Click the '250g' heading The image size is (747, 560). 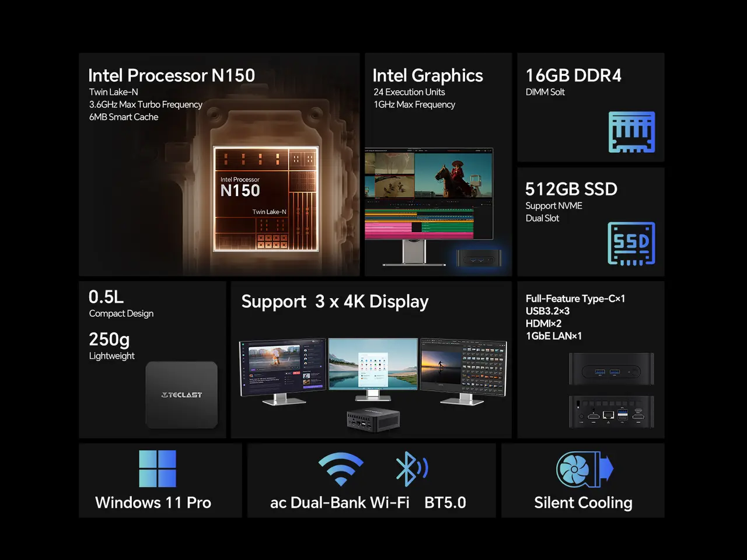click(109, 339)
